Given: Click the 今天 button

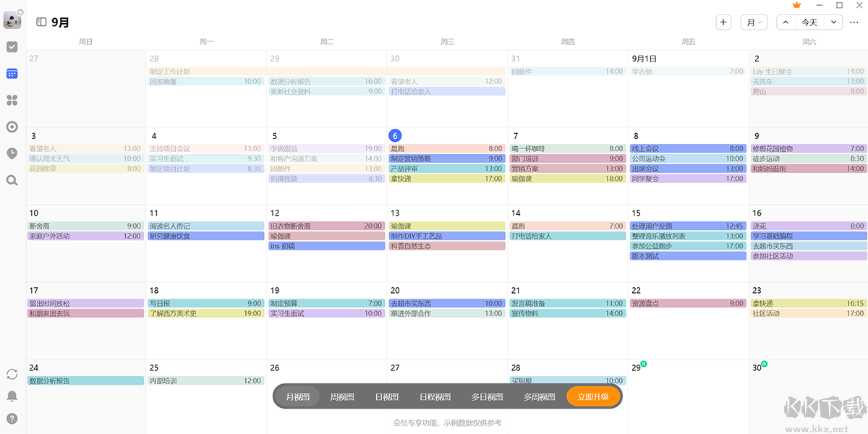Looking at the screenshot, I should (x=809, y=22).
